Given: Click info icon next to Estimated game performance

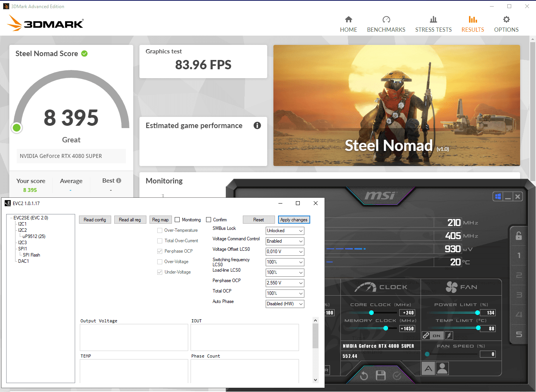Looking at the screenshot, I should coord(257,125).
